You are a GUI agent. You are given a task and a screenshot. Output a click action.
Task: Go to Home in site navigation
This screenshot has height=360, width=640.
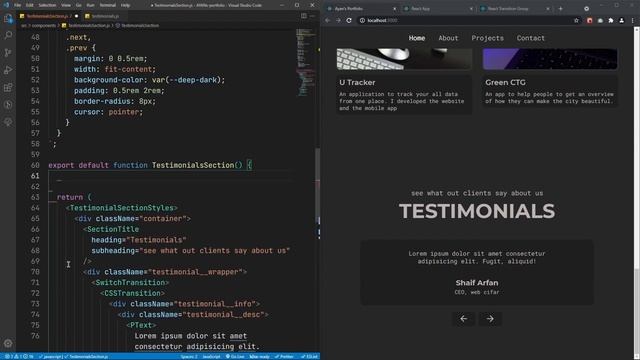417,38
